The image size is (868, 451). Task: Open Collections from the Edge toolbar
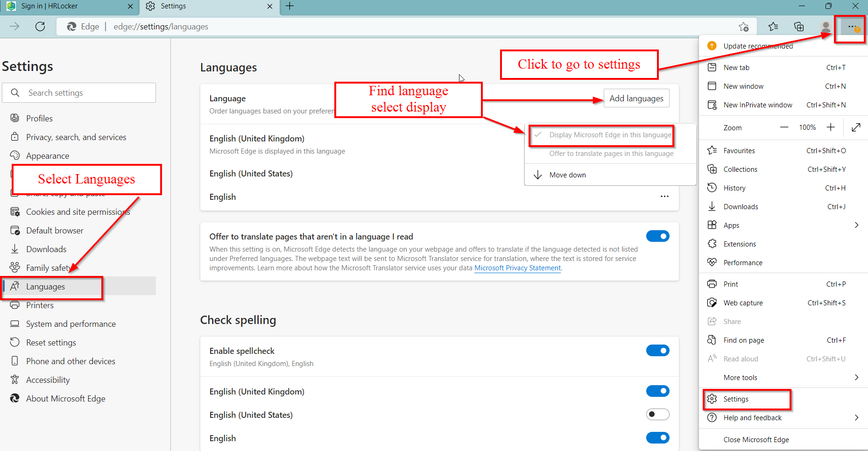[x=799, y=27]
